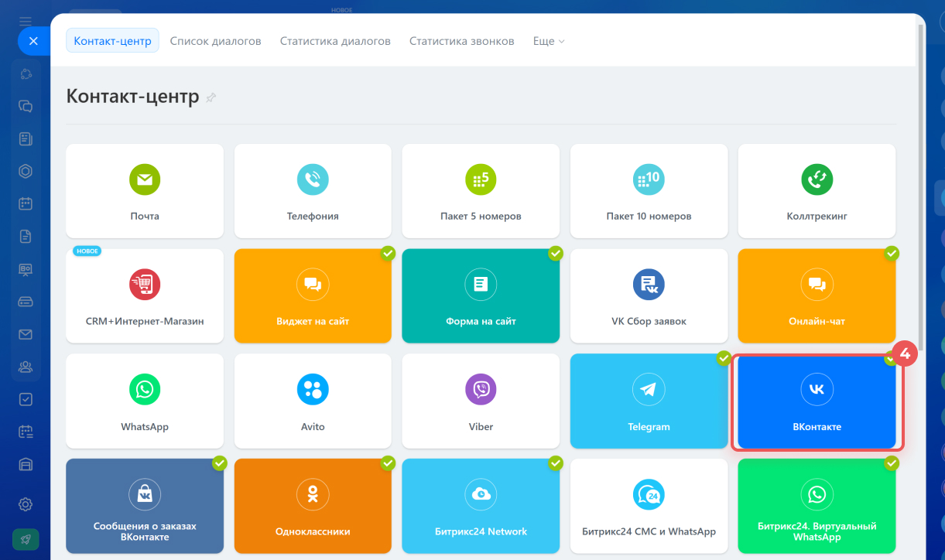Image resolution: width=945 pixels, height=560 pixels.
Task: Open the document icon in left sidebar
Action: [x=26, y=236]
